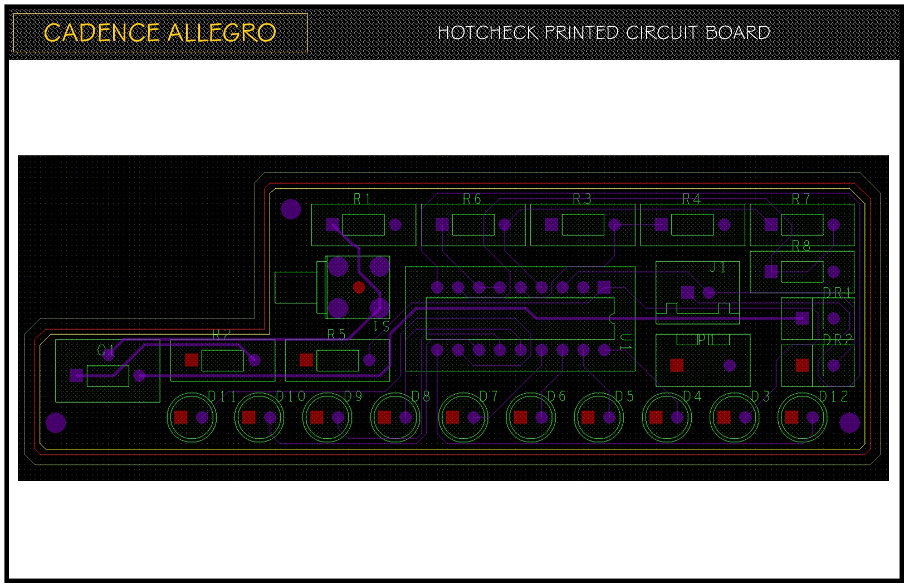Screen dimensions: 909x588
Task: Pick the R8 resistor footprint
Action: (802, 272)
